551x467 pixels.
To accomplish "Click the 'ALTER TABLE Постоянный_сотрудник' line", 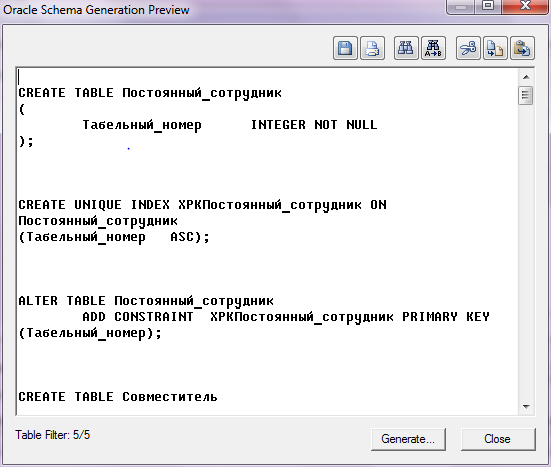I will click(146, 301).
